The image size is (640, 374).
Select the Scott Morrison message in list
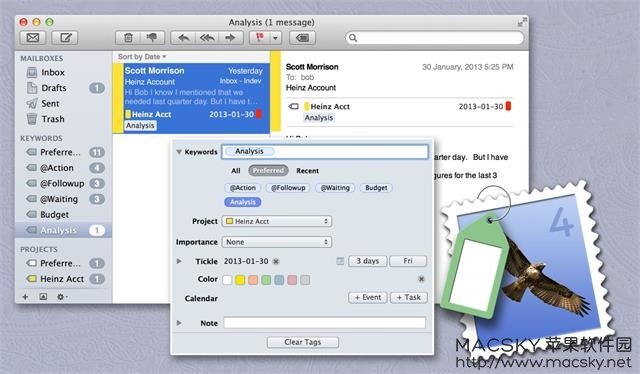pyautogui.click(x=192, y=98)
